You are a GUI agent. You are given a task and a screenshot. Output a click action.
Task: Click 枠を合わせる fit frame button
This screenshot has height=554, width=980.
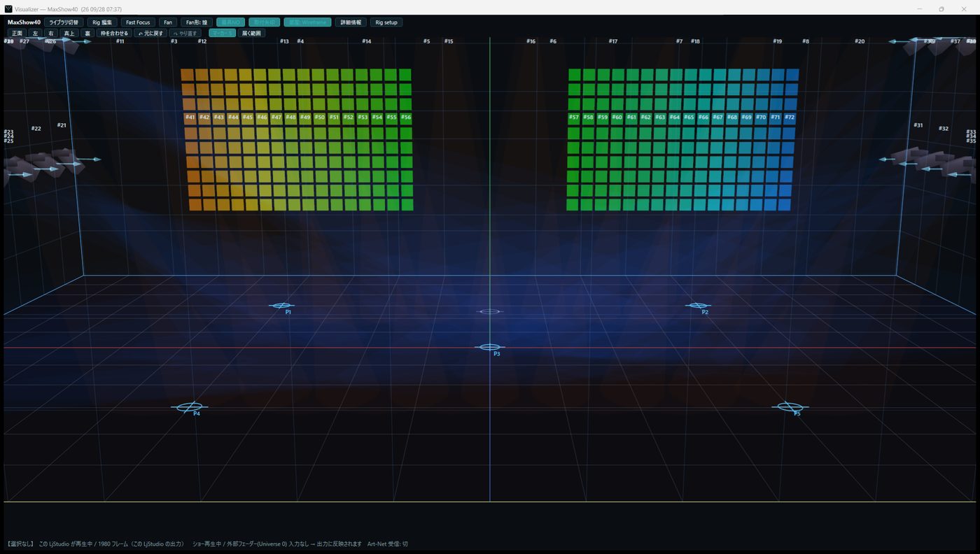coord(115,33)
